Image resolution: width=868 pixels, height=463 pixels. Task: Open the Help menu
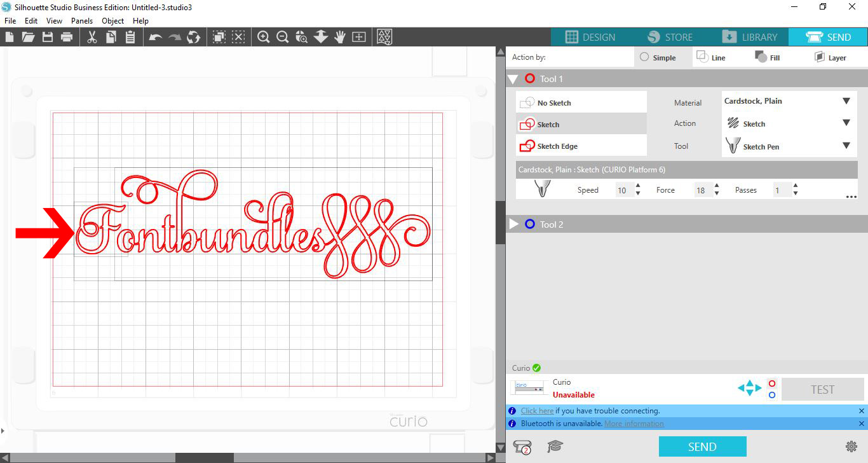(140, 21)
